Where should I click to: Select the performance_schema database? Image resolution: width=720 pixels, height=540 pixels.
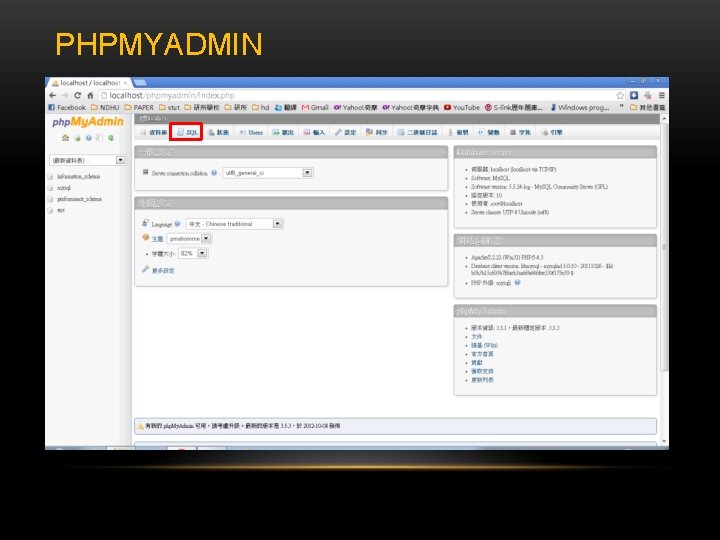tap(79, 199)
